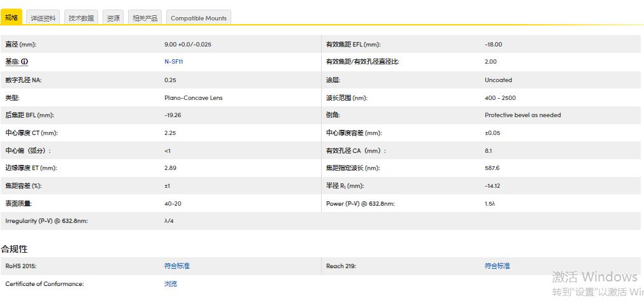Open the N-SF11 substrate link
Viewport: 644px width, 305px height.
(x=173, y=62)
